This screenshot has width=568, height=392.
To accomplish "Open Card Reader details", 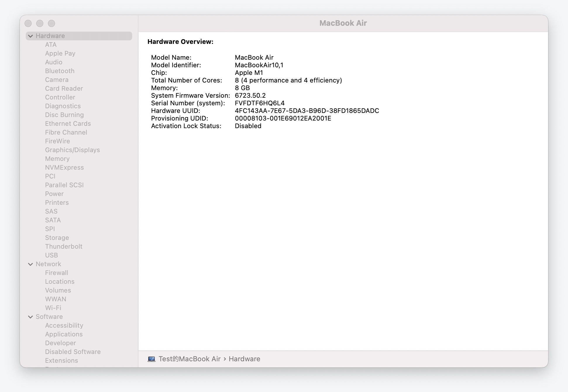I will point(64,89).
